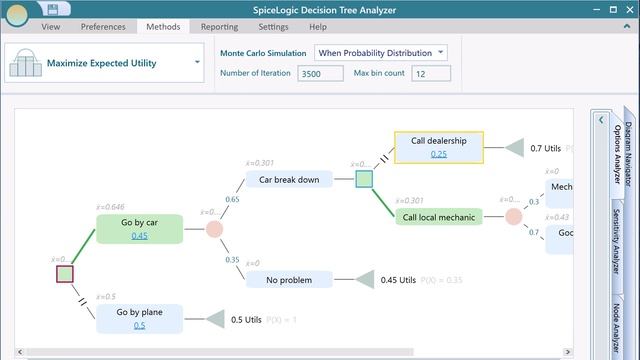The image size is (640, 360).
Task: Click the decision square after Car break down
Action: click(364, 179)
